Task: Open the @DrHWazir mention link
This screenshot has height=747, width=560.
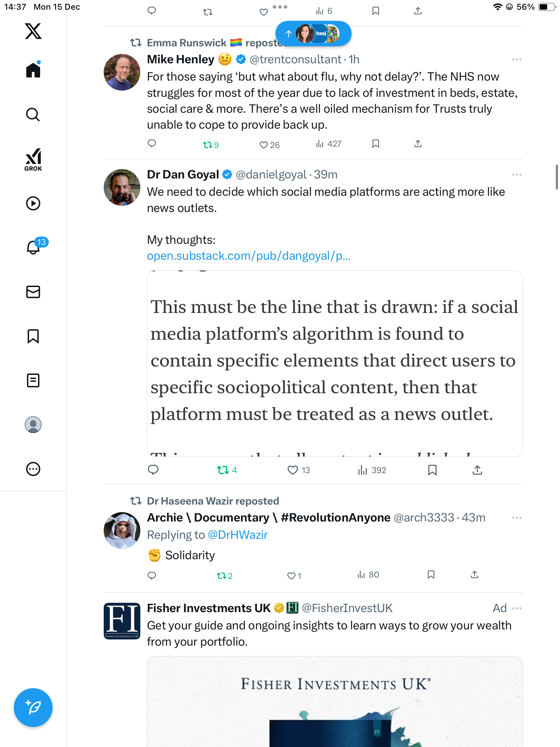Action: [x=237, y=535]
